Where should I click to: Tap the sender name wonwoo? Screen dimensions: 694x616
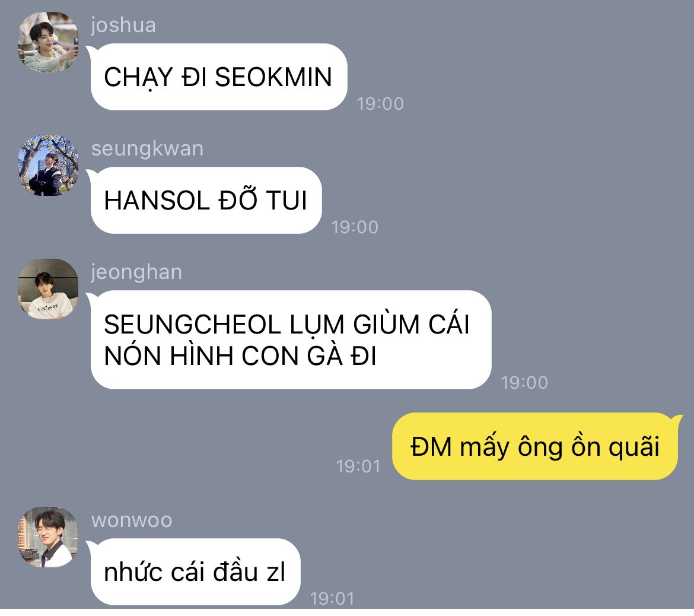132,520
